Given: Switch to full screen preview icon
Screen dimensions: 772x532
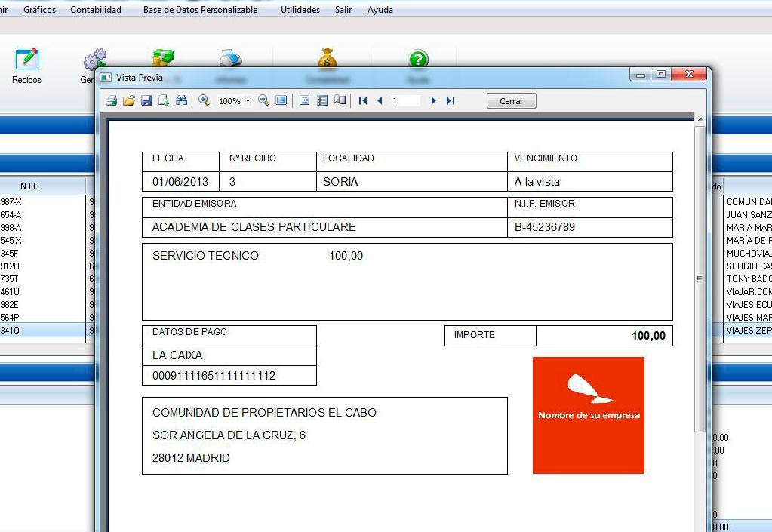Looking at the screenshot, I should [281, 100].
